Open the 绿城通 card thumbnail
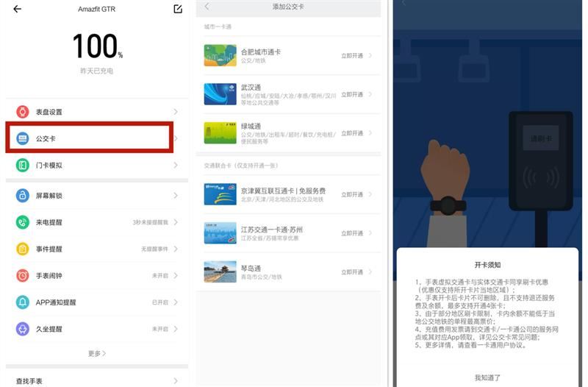588x387 pixels. coord(220,133)
